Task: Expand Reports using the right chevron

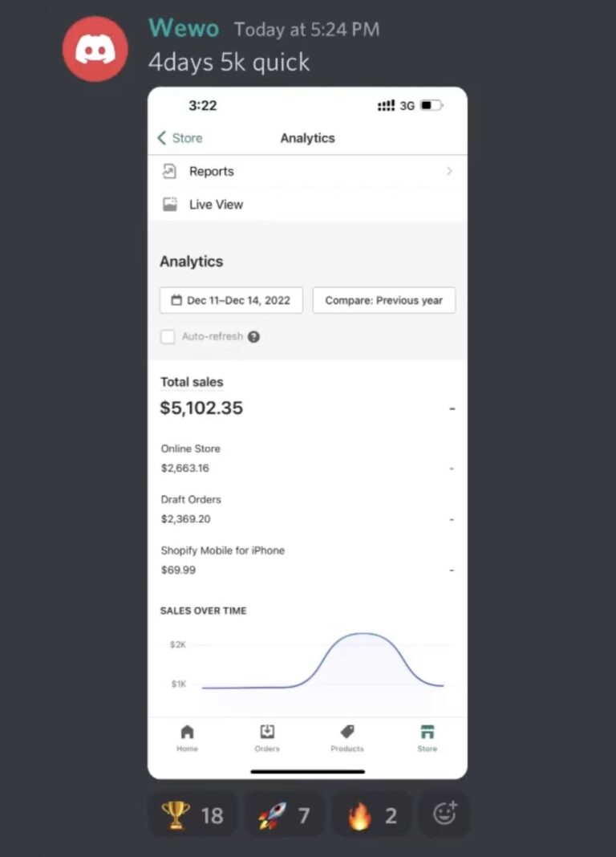Action: pos(449,171)
